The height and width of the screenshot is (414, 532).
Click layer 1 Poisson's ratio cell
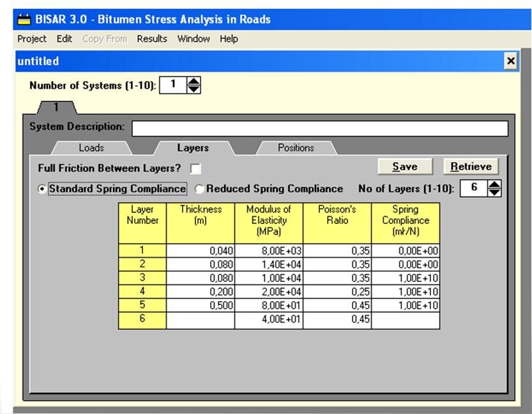(337, 251)
